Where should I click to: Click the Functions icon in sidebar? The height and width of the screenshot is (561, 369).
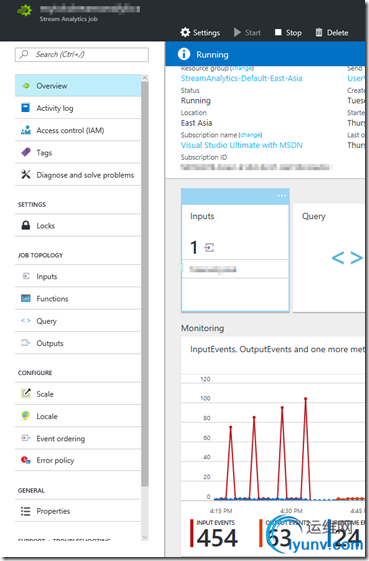click(x=26, y=298)
